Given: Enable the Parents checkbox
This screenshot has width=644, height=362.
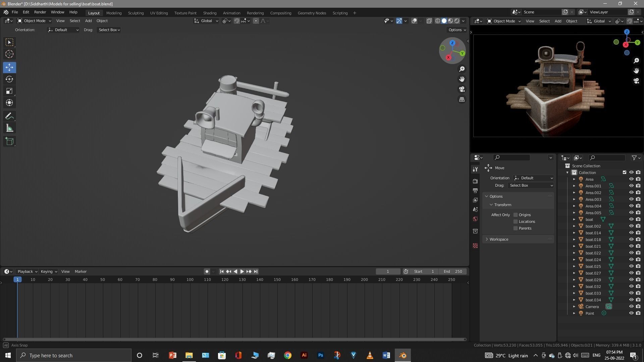Looking at the screenshot, I should (516, 228).
